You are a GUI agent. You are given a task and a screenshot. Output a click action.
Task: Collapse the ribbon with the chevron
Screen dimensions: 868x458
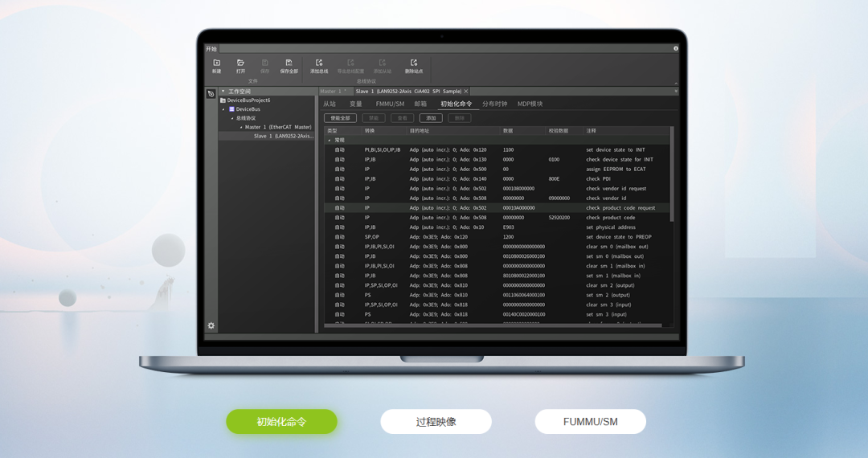tap(675, 84)
